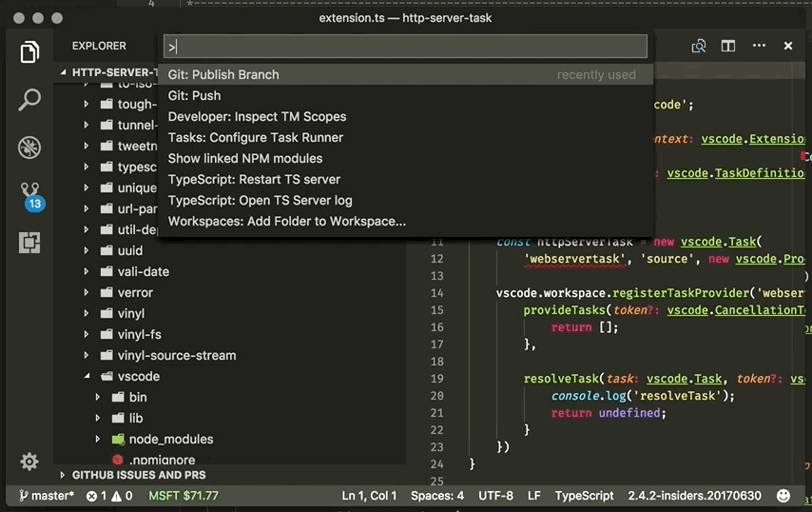The width and height of the screenshot is (812, 512).
Task: Open the editor More Actions ellipsis
Action: pos(759,46)
